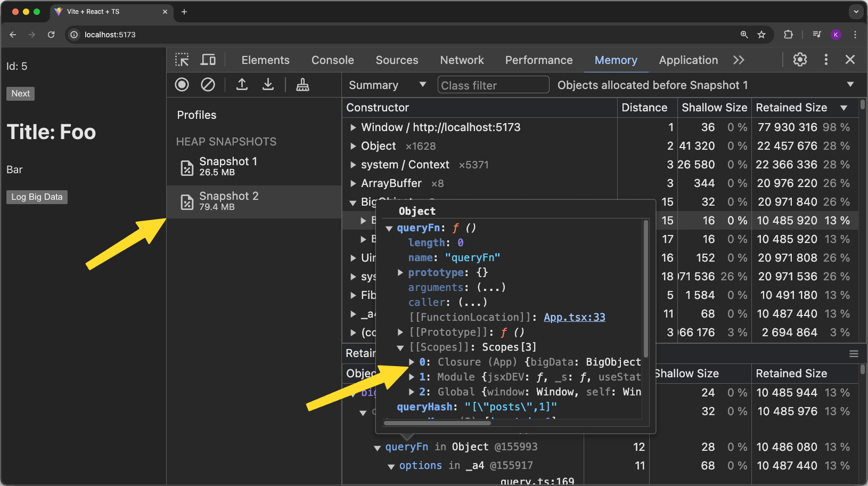Open the tab search dropdown in Chrome title bar

pos(856,11)
